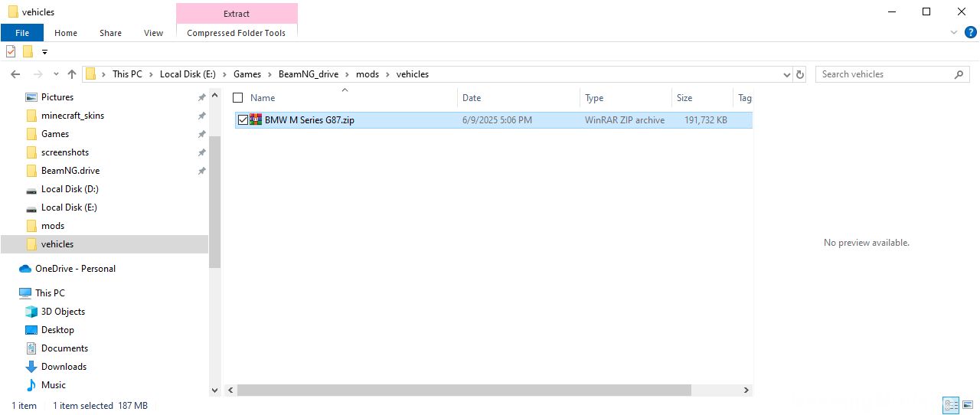Click the navigation pane scroll-up arrow
The height and width of the screenshot is (415, 980).
pyautogui.click(x=214, y=95)
